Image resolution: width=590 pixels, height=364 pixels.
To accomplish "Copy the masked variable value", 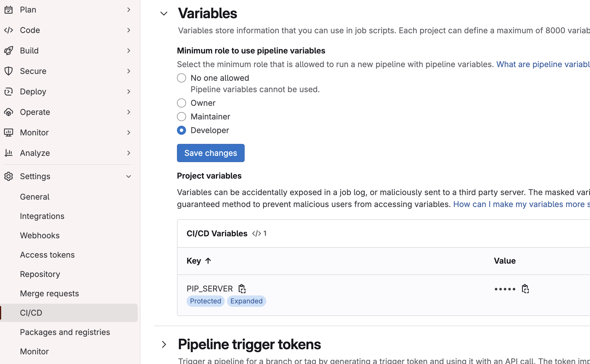I will [x=525, y=289].
